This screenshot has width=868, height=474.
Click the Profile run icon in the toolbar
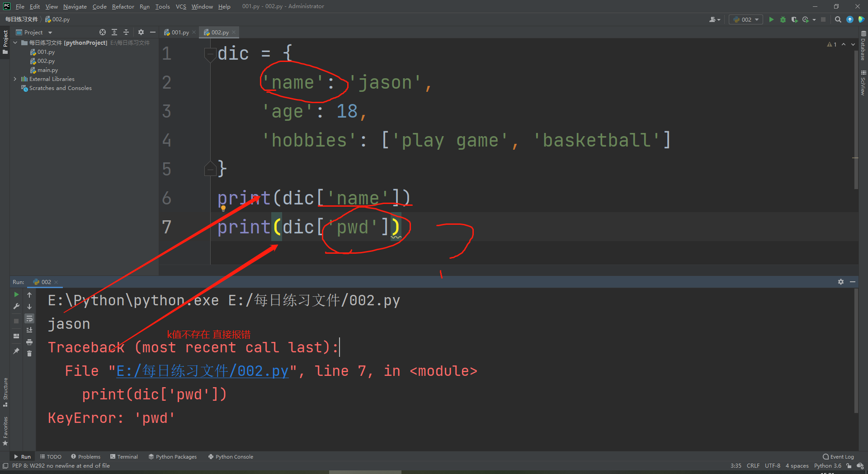806,19
